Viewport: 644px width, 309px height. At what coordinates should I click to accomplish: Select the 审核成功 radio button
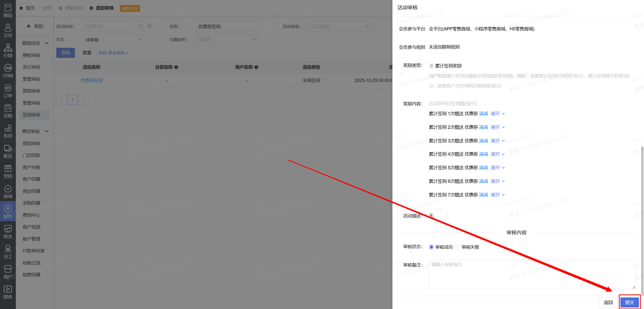coord(431,247)
